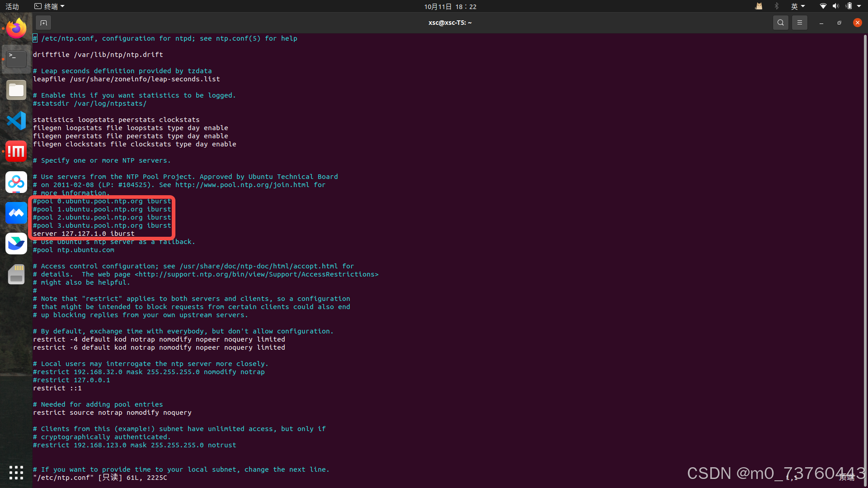The image size is (868, 488).
Task: Expand the system status menu arrow
Action: 859,6
